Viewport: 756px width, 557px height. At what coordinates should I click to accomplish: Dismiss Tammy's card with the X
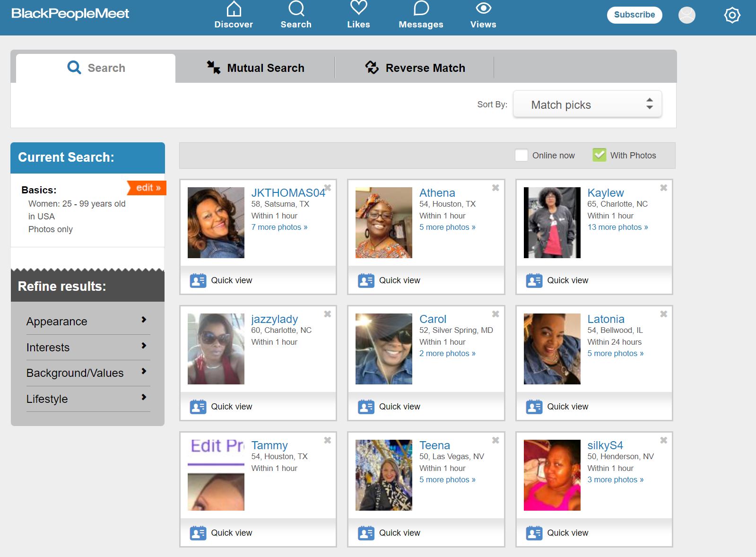pos(327,440)
